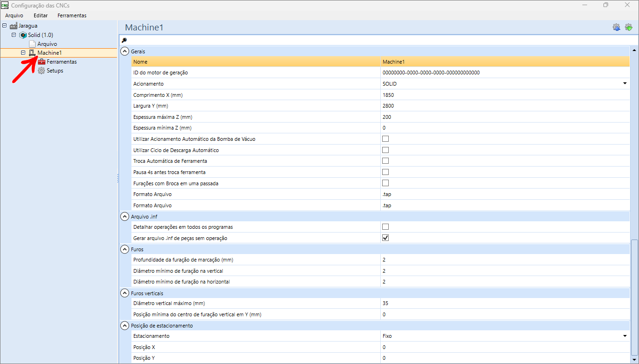Click the Estacionamento property label
The height and width of the screenshot is (364, 639).
(151, 336)
